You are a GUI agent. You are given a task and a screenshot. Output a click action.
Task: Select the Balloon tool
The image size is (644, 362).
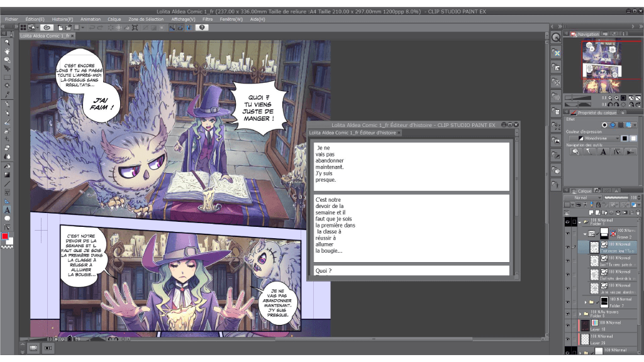tap(7, 218)
